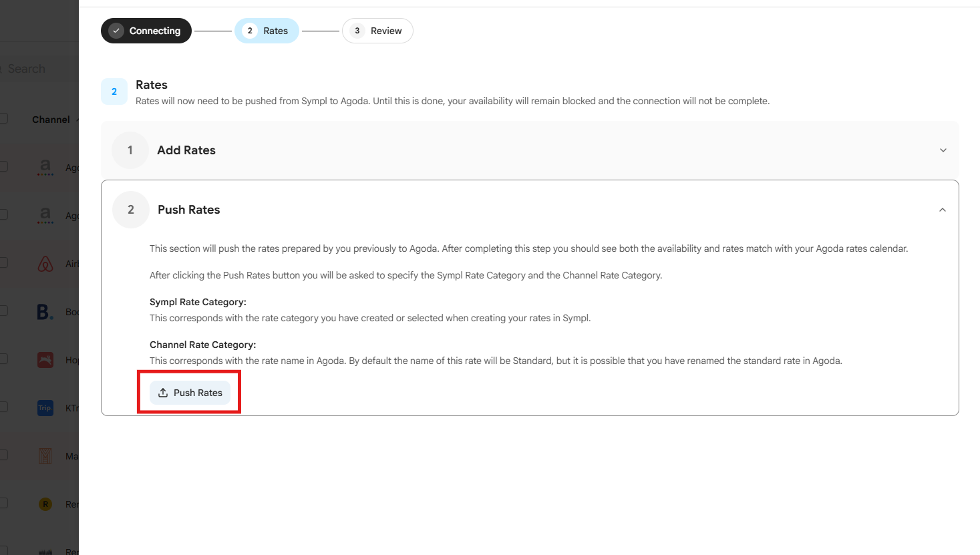Tick the select-all checkbox beside Channel header
The image size is (980, 555).
point(3,119)
